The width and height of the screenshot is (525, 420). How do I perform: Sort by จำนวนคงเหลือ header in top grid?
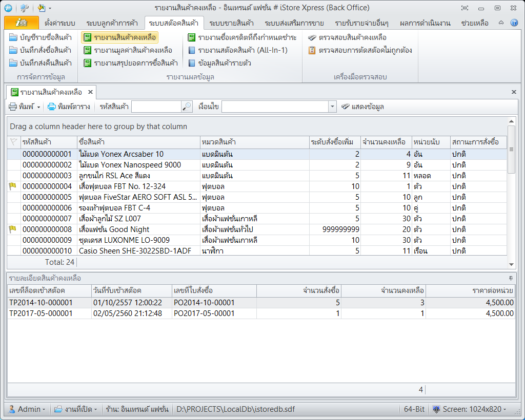[386, 142]
